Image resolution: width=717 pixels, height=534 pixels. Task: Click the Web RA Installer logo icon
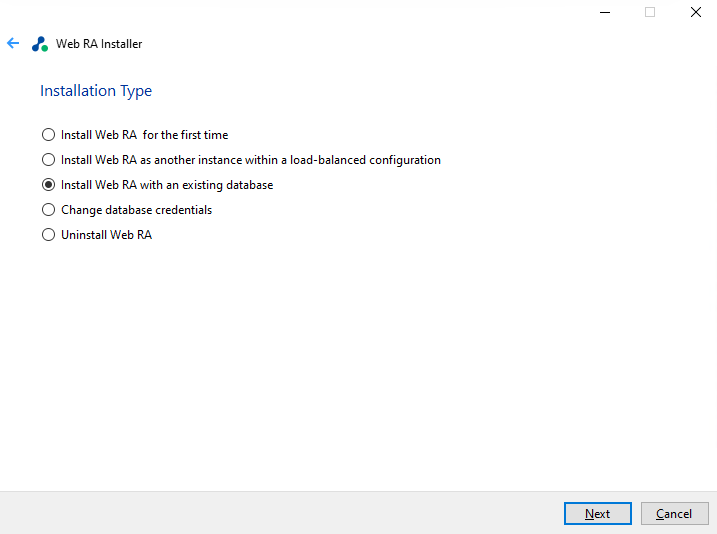pos(40,44)
